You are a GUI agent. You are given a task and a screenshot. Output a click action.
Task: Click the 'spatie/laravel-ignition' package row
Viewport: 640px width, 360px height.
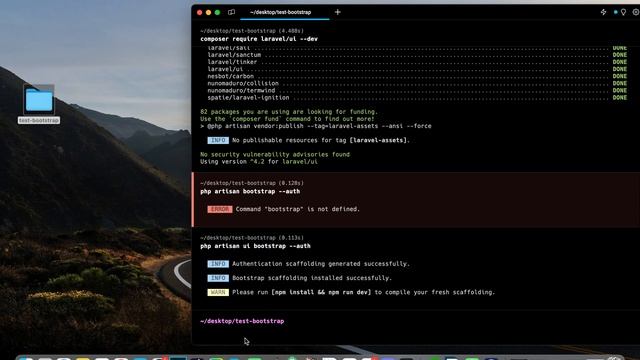click(x=417, y=98)
